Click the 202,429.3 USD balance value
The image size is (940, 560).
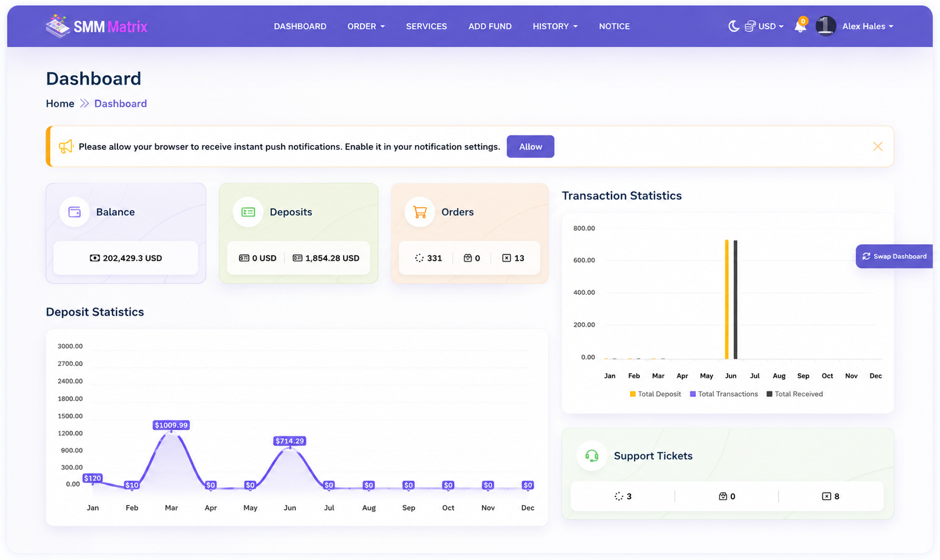tap(132, 258)
